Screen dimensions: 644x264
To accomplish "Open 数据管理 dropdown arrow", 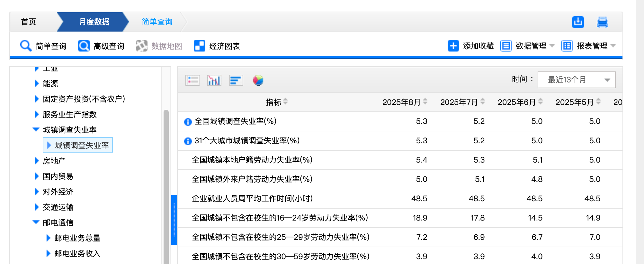I will click(x=552, y=46).
